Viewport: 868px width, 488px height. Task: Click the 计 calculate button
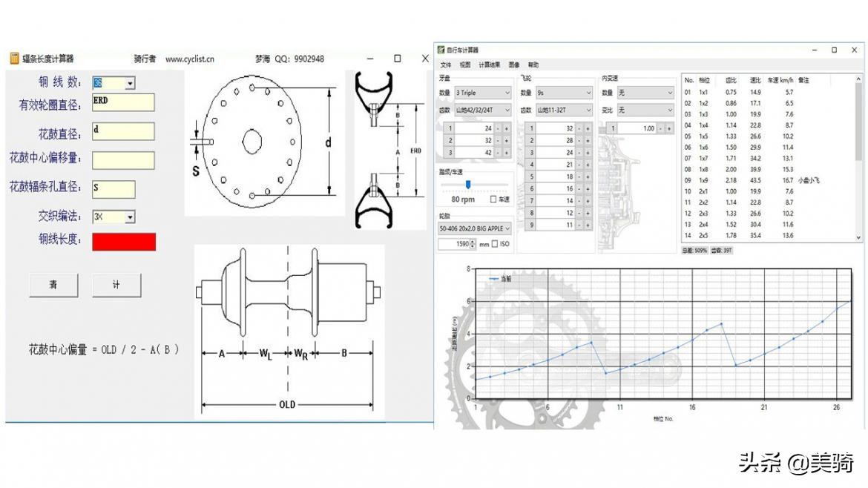pyautogui.click(x=116, y=285)
